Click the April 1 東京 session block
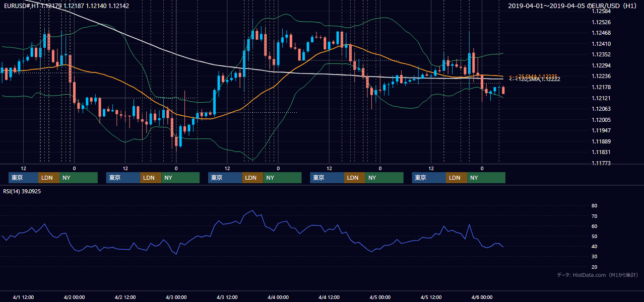The height and width of the screenshot is (302, 644). 24,178
